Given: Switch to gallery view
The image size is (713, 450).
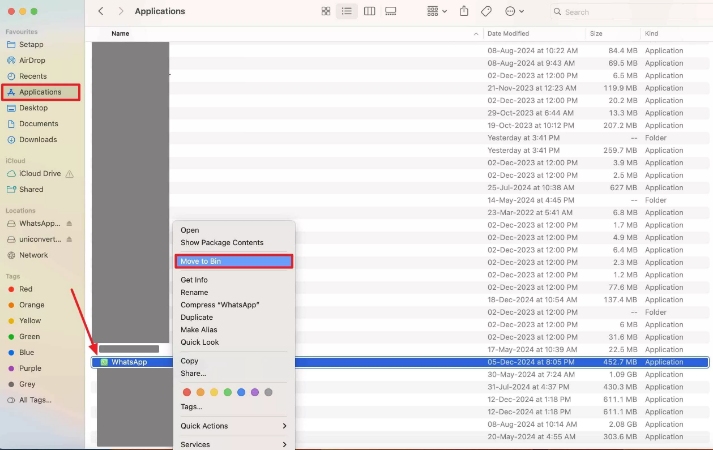Looking at the screenshot, I should [391, 11].
